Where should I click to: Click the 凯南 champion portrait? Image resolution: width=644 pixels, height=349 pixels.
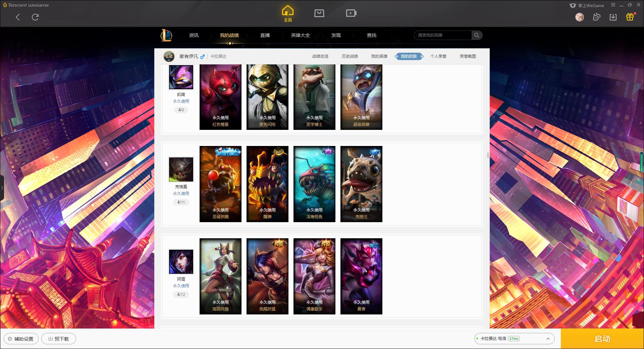pyautogui.click(x=181, y=77)
